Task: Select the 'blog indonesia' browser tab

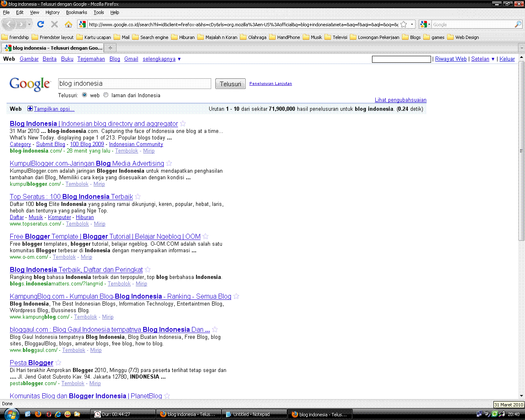Action: click(x=53, y=48)
